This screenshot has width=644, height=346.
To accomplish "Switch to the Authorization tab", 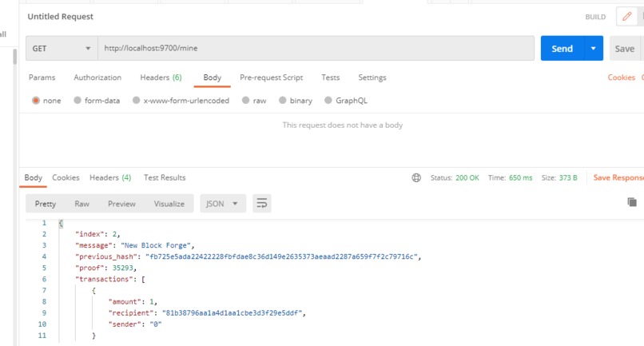I will [x=97, y=78].
